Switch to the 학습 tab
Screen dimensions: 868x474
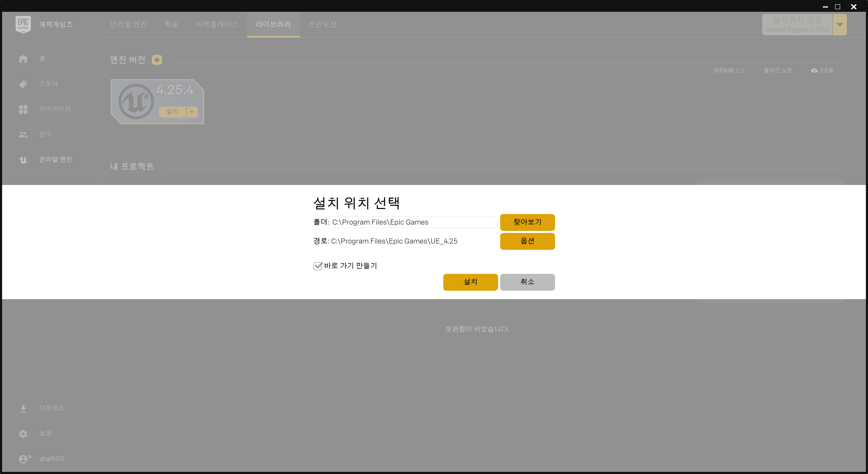[171, 24]
